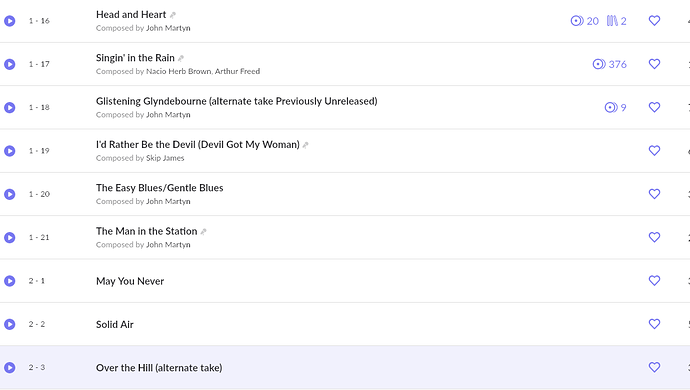View the 9 recordings of Glistening Glyndebourne

[615, 107]
